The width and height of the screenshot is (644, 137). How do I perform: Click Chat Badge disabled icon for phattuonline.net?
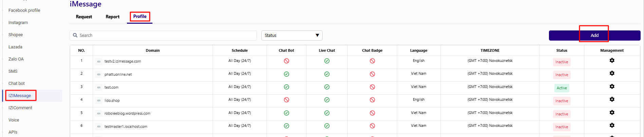[x=372, y=74]
